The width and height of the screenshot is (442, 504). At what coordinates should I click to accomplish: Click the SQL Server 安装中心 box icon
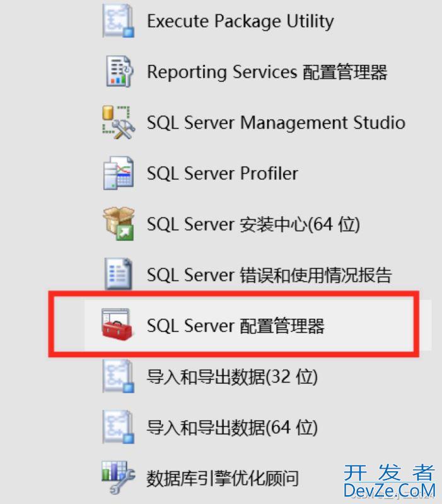click(118, 224)
